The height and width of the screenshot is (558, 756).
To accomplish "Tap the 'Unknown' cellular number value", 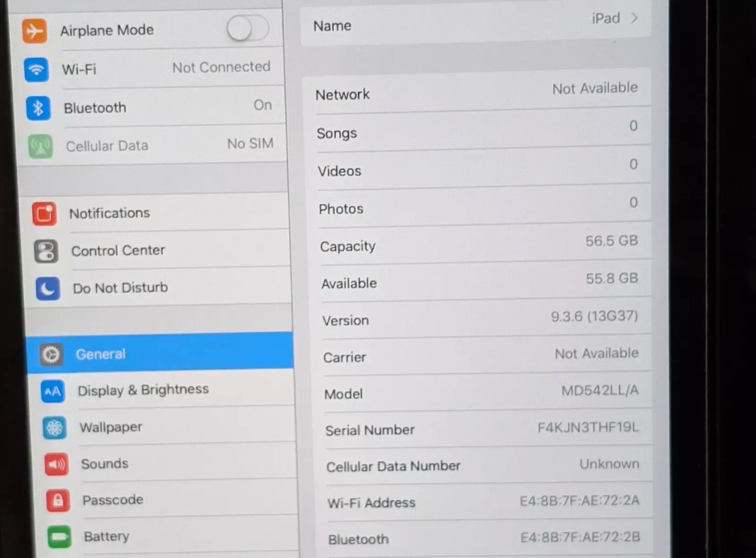I will coord(609,464).
